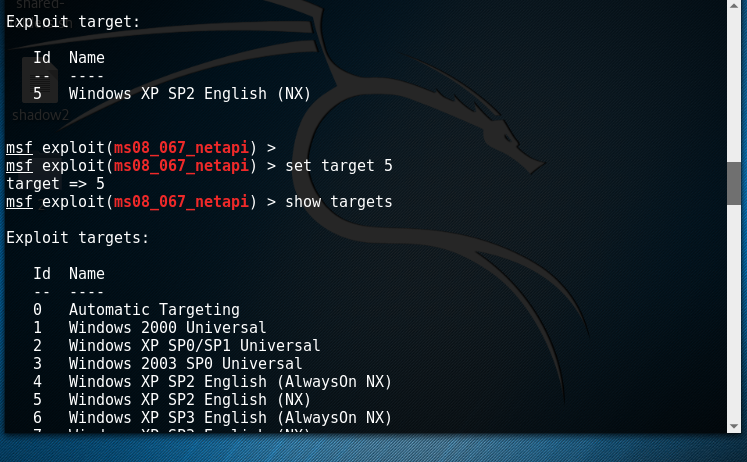The image size is (747, 462).
Task: Click the "Windows 2003 SP0 Universal" row
Action: point(185,364)
